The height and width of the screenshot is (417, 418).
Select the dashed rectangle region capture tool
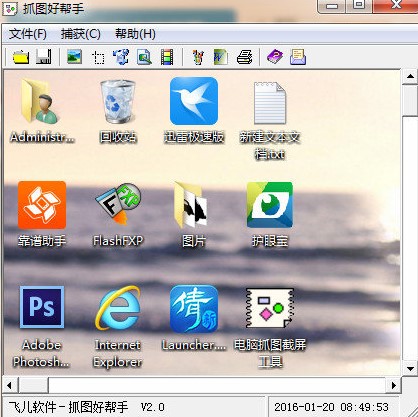(98, 57)
